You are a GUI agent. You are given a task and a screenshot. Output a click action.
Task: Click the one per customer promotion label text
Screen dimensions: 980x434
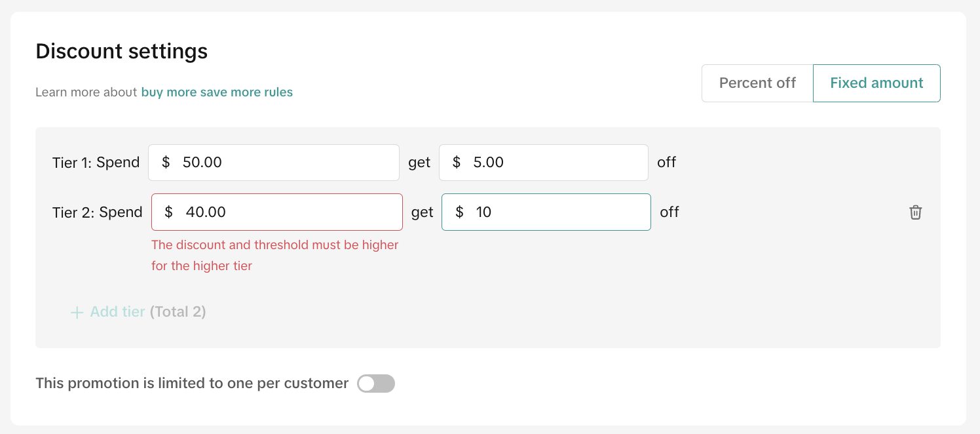click(x=192, y=384)
